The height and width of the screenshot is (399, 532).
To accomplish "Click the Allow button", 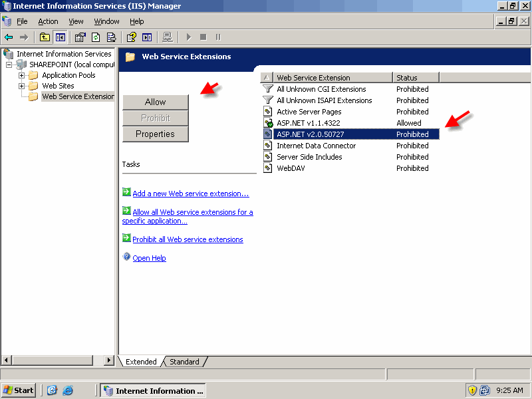I will (156, 102).
